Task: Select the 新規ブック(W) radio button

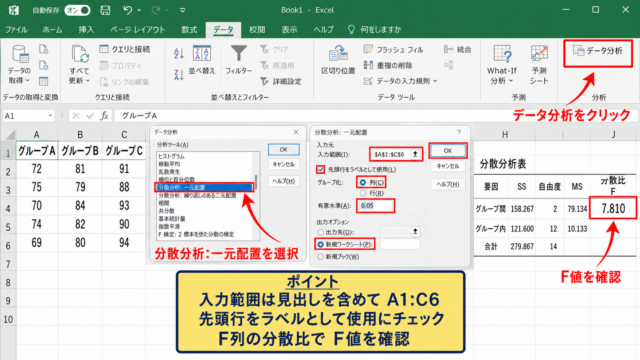Action: [x=320, y=257]
